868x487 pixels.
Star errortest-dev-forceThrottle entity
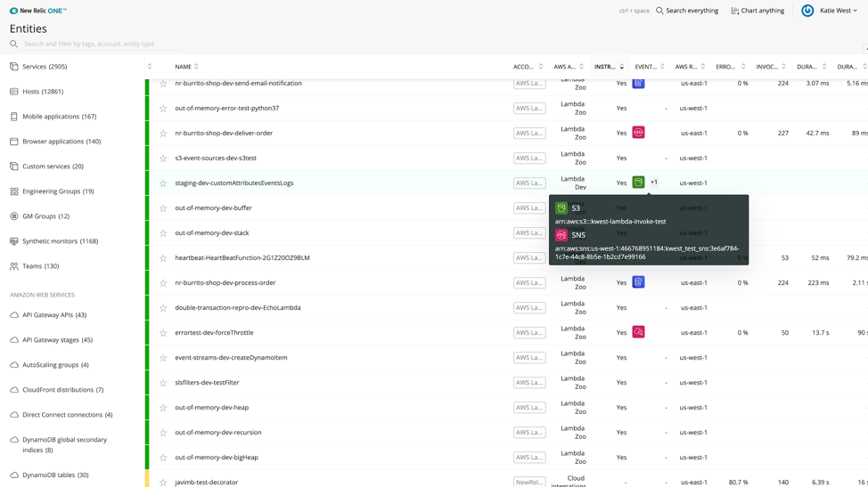point(163,332)
